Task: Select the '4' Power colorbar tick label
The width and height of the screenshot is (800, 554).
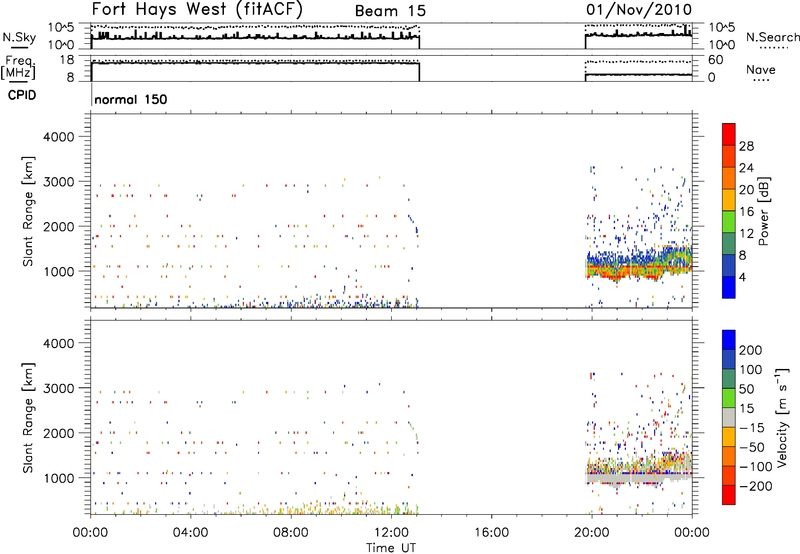Action: [x=743, y=277]
